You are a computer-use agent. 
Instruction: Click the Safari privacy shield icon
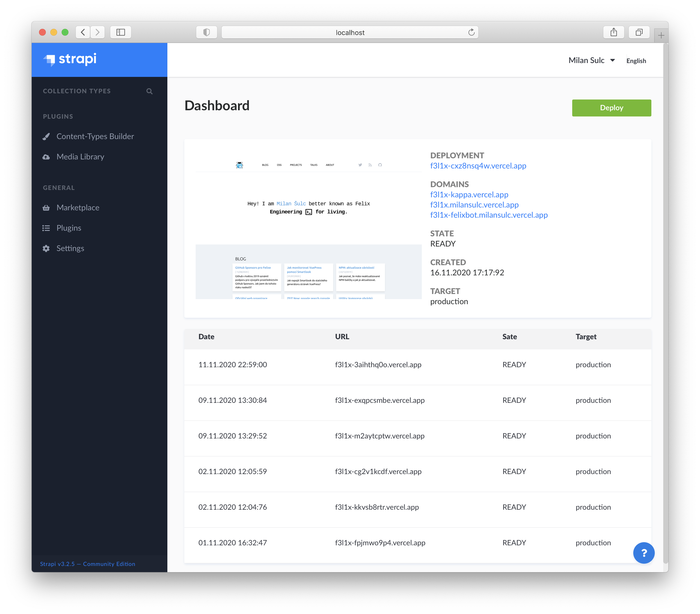point(206,32)
